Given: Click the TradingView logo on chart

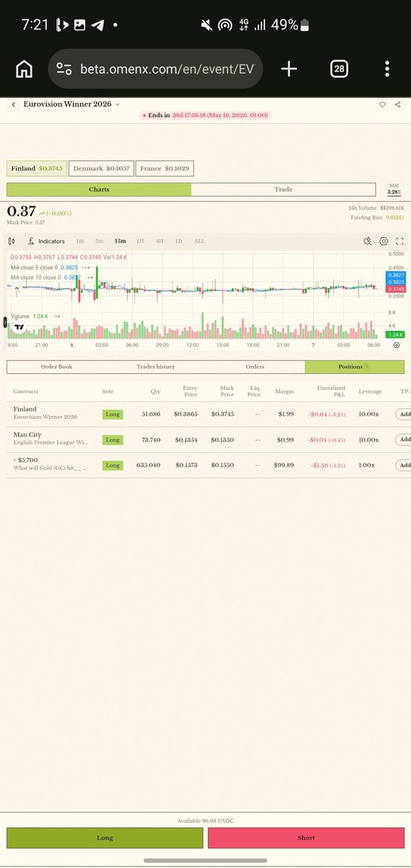Looking at the screenshot, I should (x=20, y=328).
